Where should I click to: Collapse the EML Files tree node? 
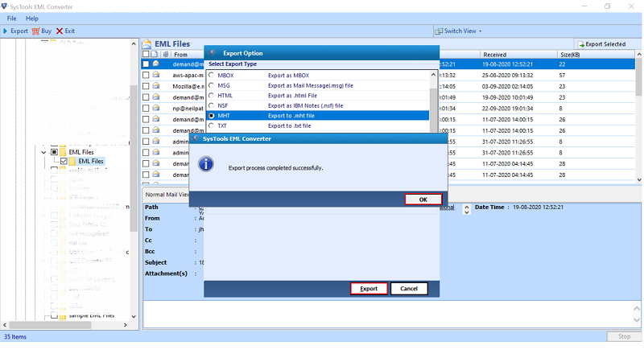click(x=44, y=152)
